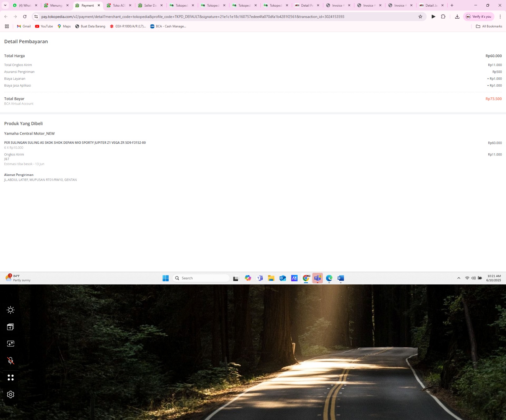Click the Windows taskbar Search field

tap(201, 278)
